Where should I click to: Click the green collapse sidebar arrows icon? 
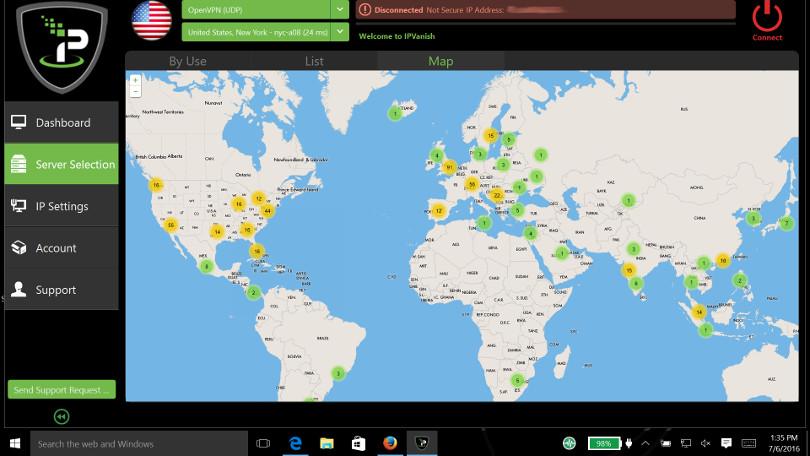pyautogui.click(x=62, y=416)
